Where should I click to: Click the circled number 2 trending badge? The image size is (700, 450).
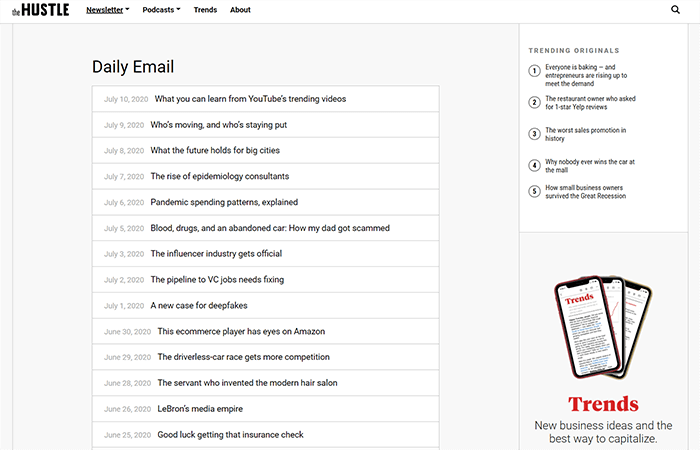[x=534, y=102]
